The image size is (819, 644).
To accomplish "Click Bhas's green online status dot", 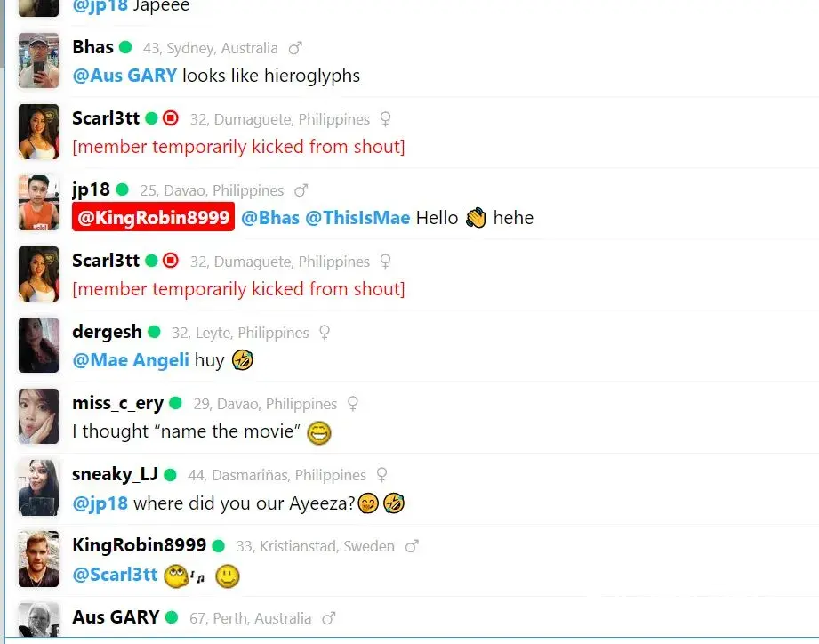I will pos(125,47).
